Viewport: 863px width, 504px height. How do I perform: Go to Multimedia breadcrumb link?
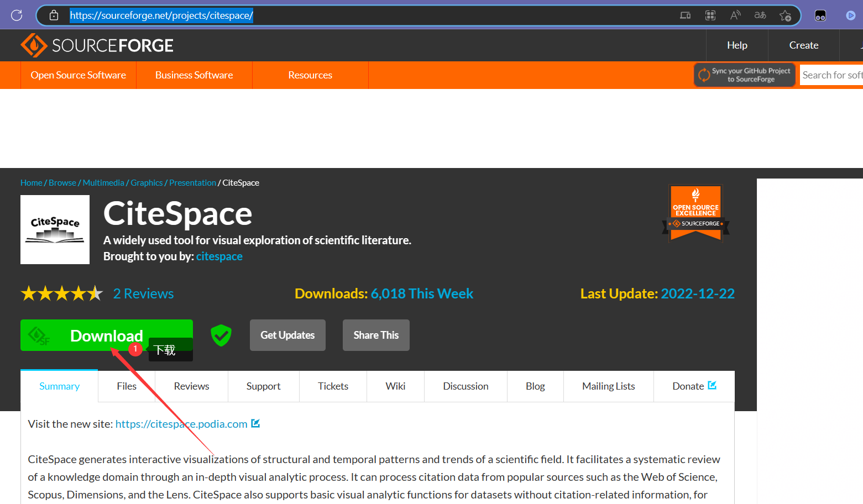click(103, 183)
